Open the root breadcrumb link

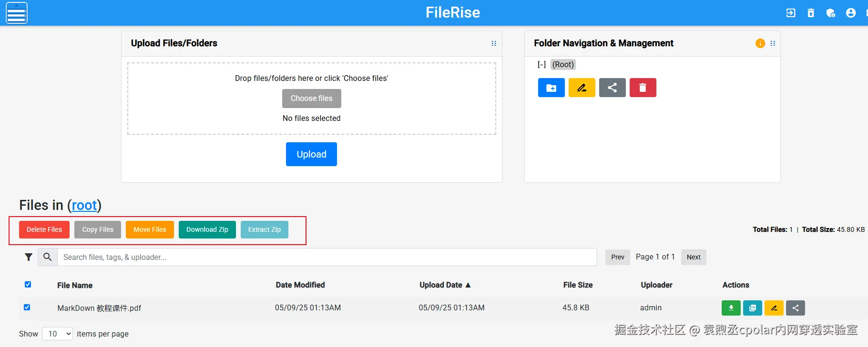tap(84, 205)
